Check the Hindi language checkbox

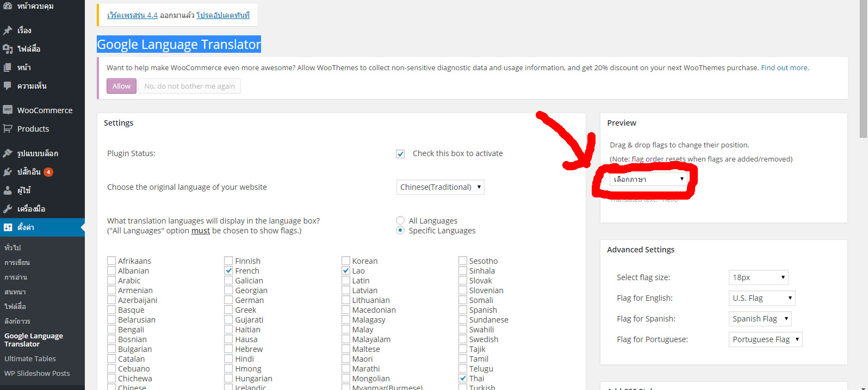[x=228, y=358]
